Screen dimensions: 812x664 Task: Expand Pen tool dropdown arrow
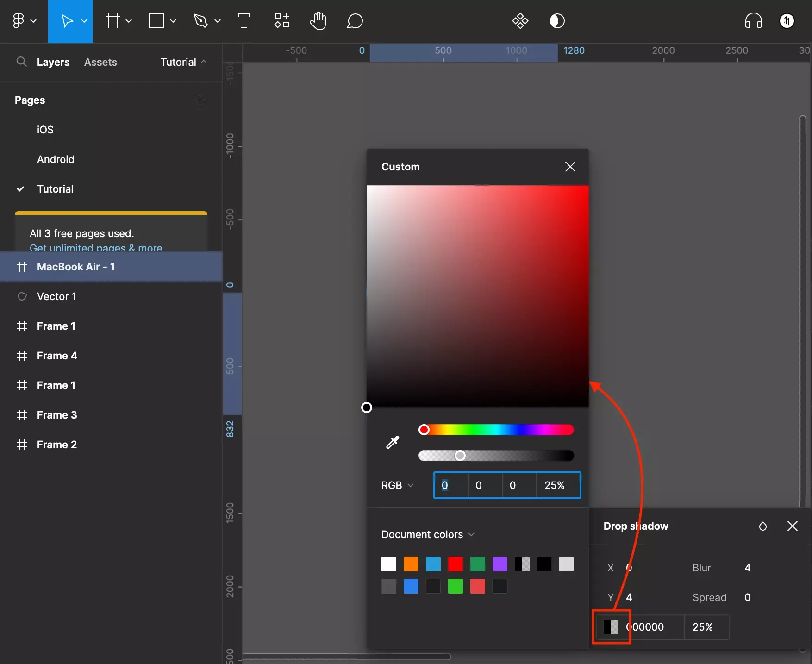coord(218,21)
